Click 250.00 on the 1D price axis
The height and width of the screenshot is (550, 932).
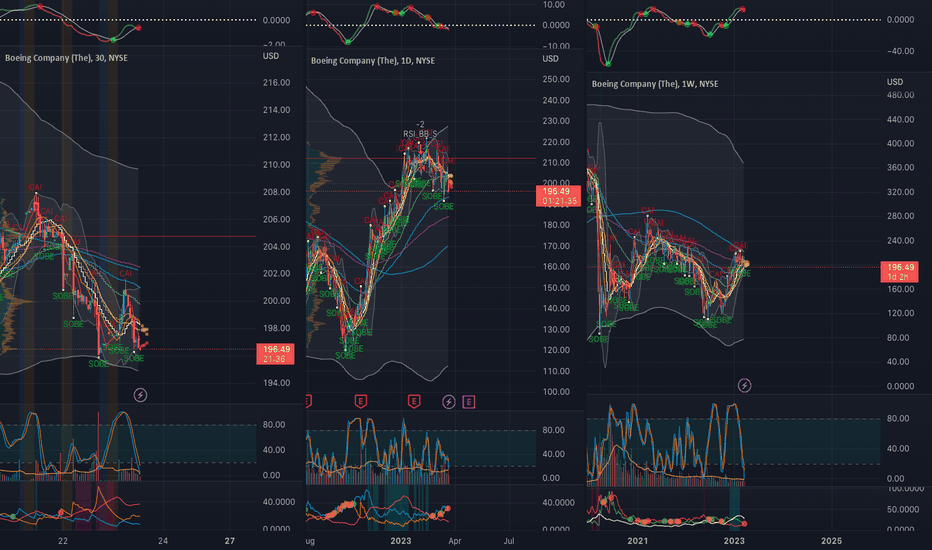(x=556, y=79)
